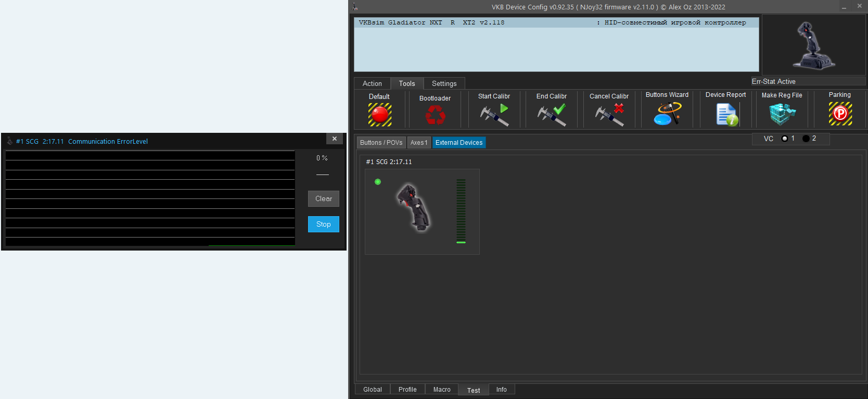
Task: Open the Bootloader recycle icon
Action: (435, 115)
